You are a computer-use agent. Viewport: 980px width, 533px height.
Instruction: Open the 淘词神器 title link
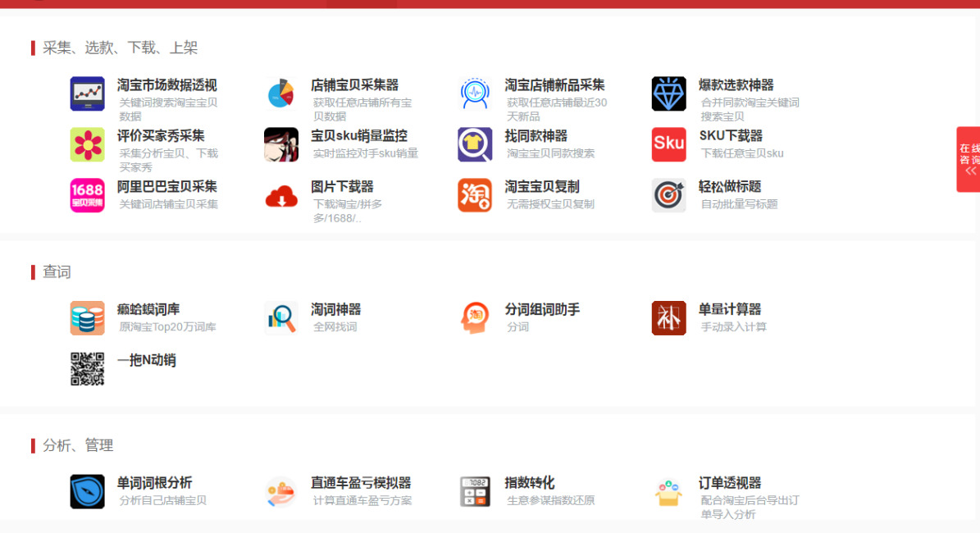pos(335,309)
